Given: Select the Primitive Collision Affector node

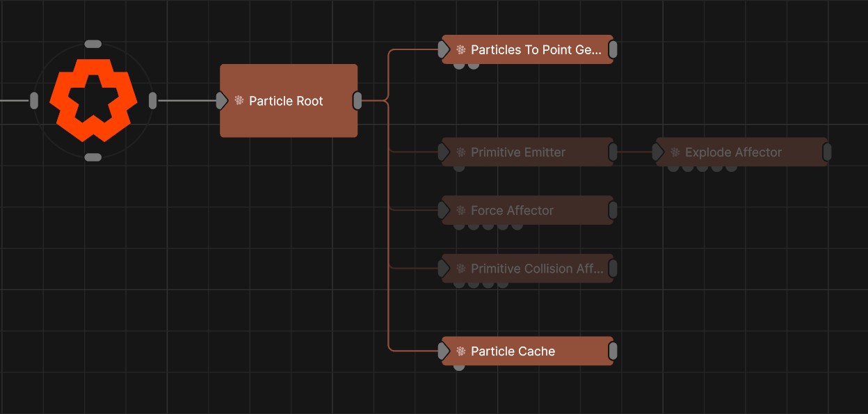Looking at the screenshot, I should [x=536, y=269].
